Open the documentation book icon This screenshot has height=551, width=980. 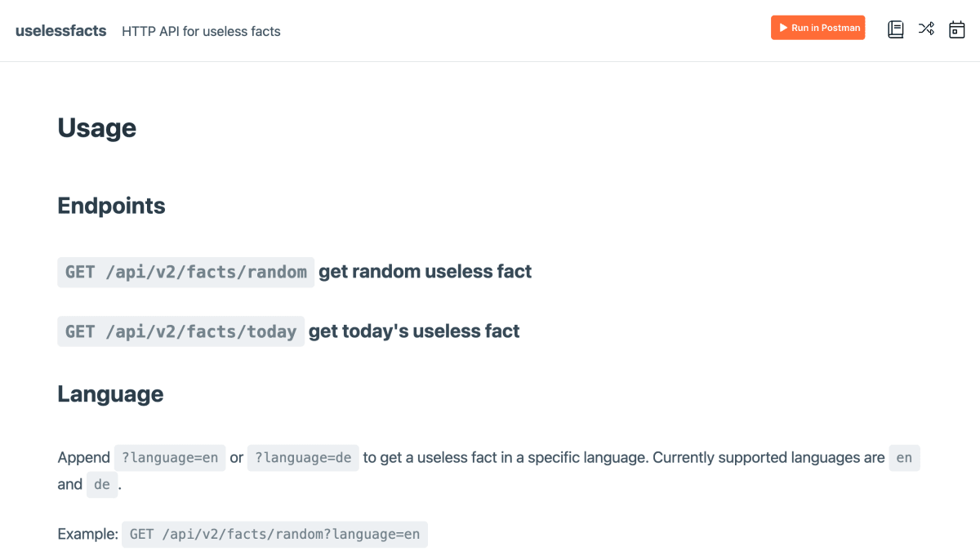coord(896,29)
